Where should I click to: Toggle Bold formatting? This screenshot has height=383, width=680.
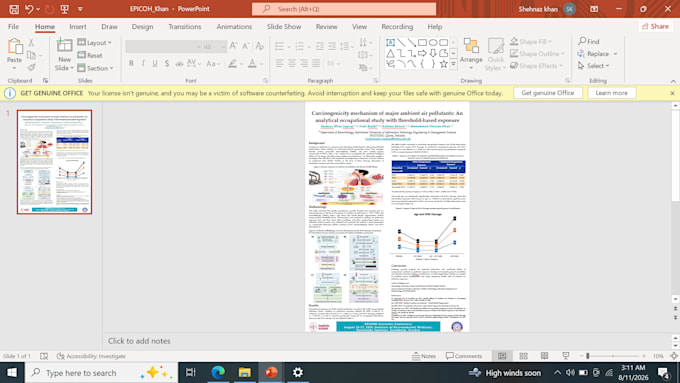131,64
